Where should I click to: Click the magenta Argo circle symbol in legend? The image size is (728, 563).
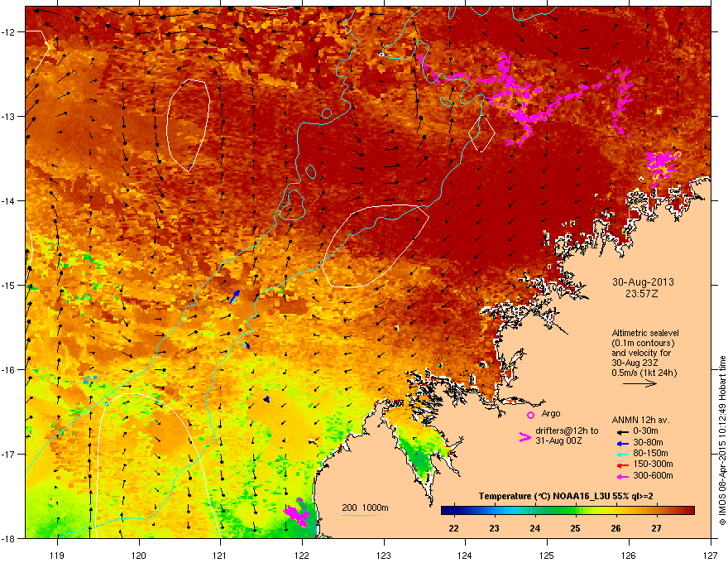(530, 415)
